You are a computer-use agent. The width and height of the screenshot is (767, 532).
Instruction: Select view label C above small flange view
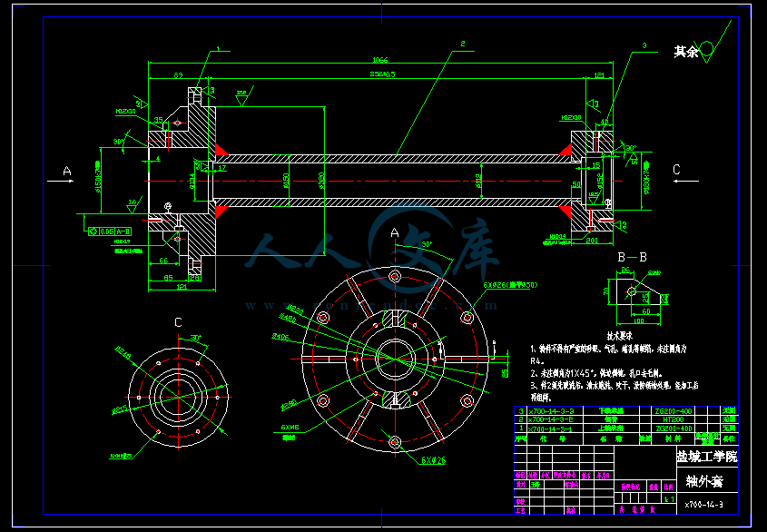click(178, 322)
